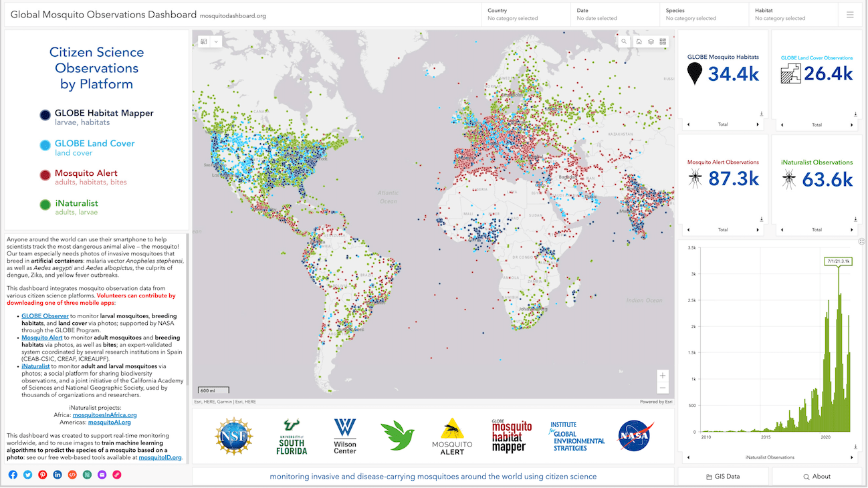Screen dimensions: 868x488
Task: Follow the Mosquito Alert text link
Action: 41,338
